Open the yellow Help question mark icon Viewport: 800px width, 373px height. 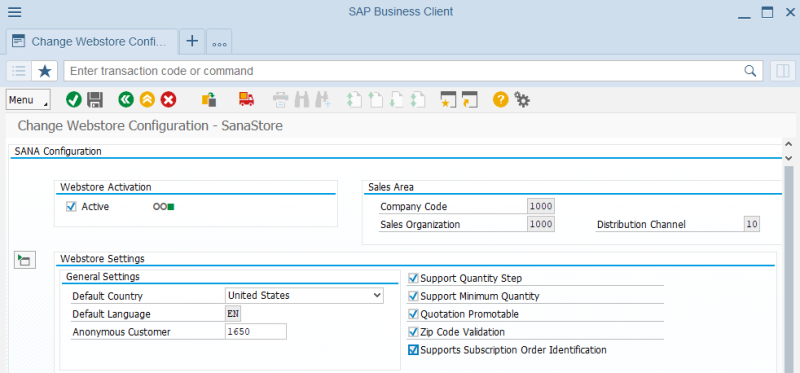501,100
